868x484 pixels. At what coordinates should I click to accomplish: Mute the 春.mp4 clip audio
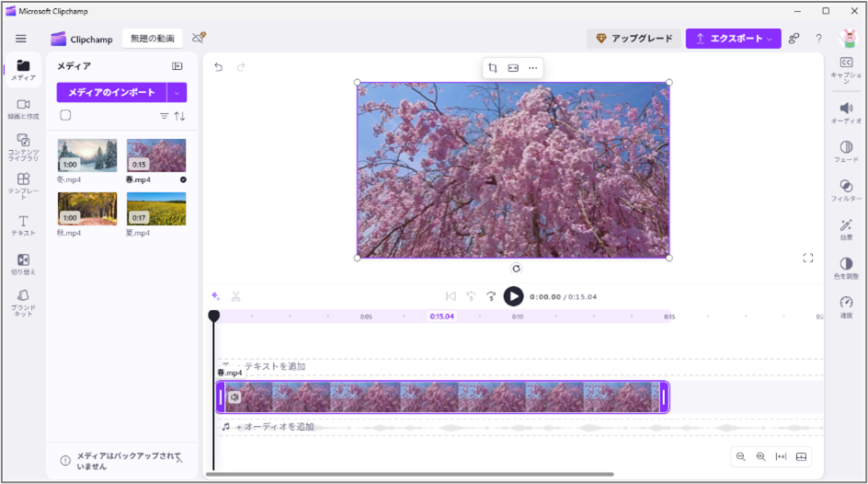[234, 398]
